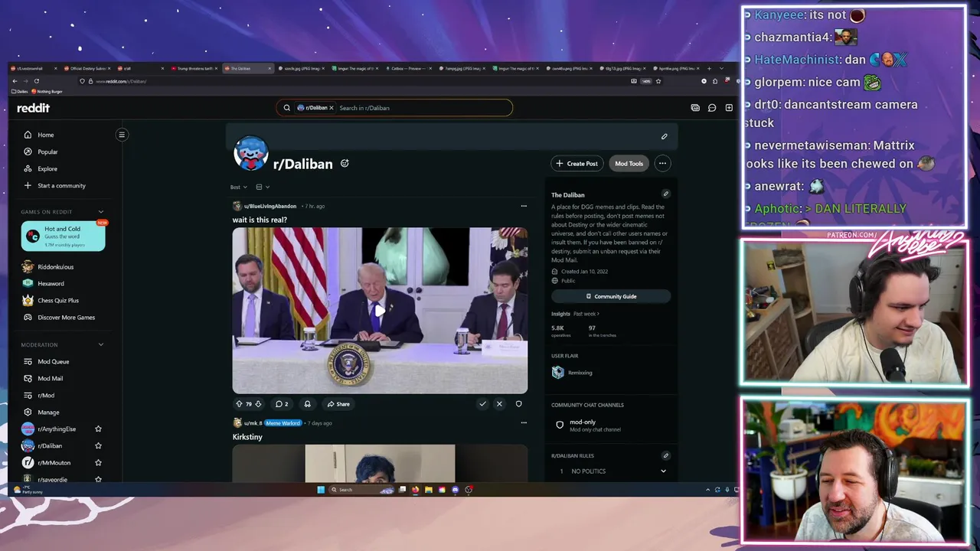The width and height of the screenshot is (980, 551).
Task: Edit The Daliban description with the pencil
Action: (x=666, y=194)
